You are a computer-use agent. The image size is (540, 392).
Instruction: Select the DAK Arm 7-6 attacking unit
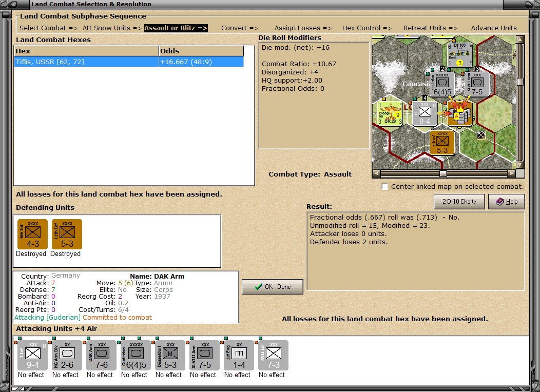click(101, 356)
